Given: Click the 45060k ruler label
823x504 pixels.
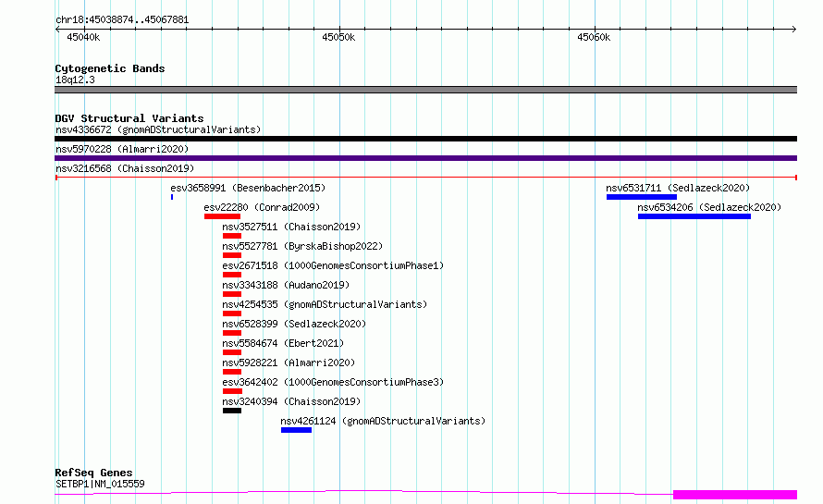Looking at the screenshot, I should tap(594, 37).
